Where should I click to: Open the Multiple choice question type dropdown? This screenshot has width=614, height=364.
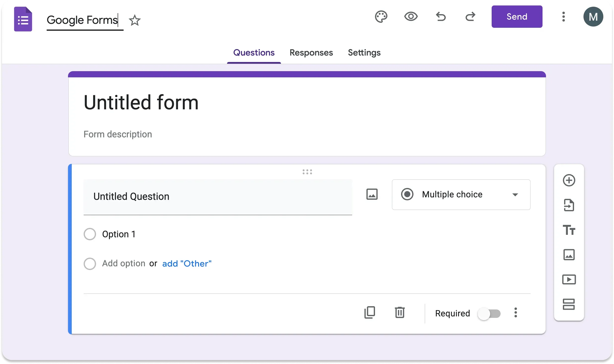coord(461,194)
